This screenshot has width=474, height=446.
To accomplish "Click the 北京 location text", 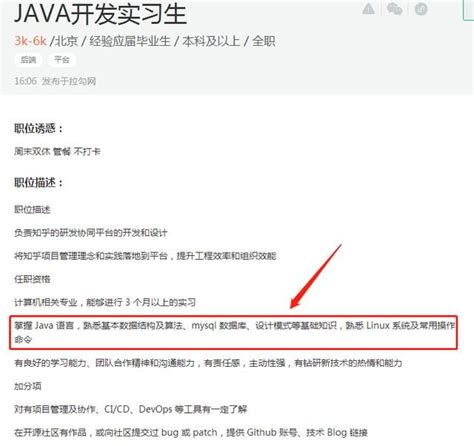I will [x=66, y=41].
